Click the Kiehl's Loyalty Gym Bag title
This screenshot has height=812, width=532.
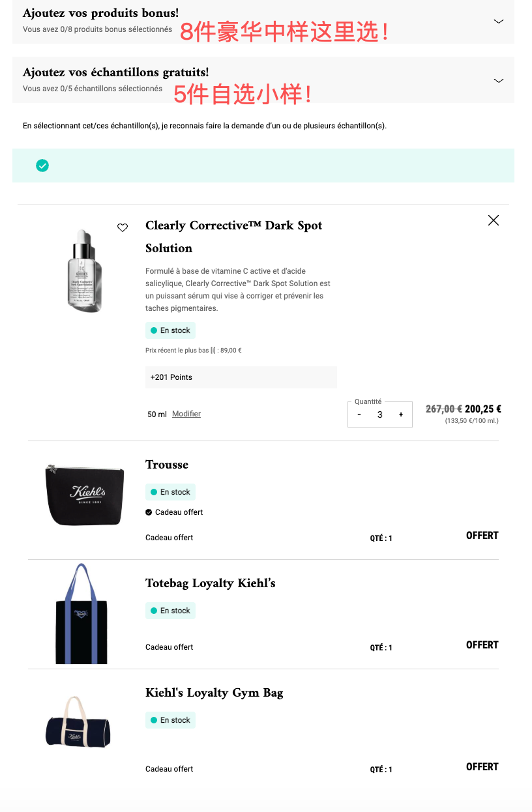214,693
